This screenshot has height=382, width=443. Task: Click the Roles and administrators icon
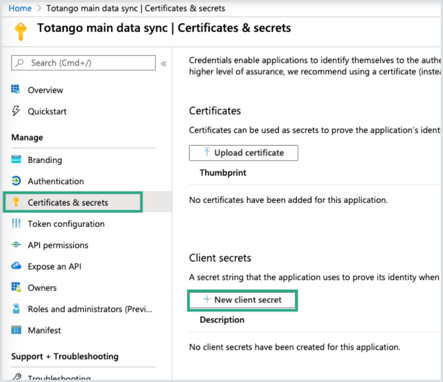pos(16,308)
